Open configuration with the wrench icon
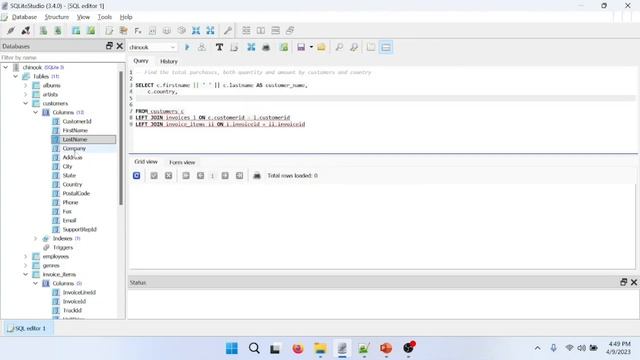 tap(228, 31)
